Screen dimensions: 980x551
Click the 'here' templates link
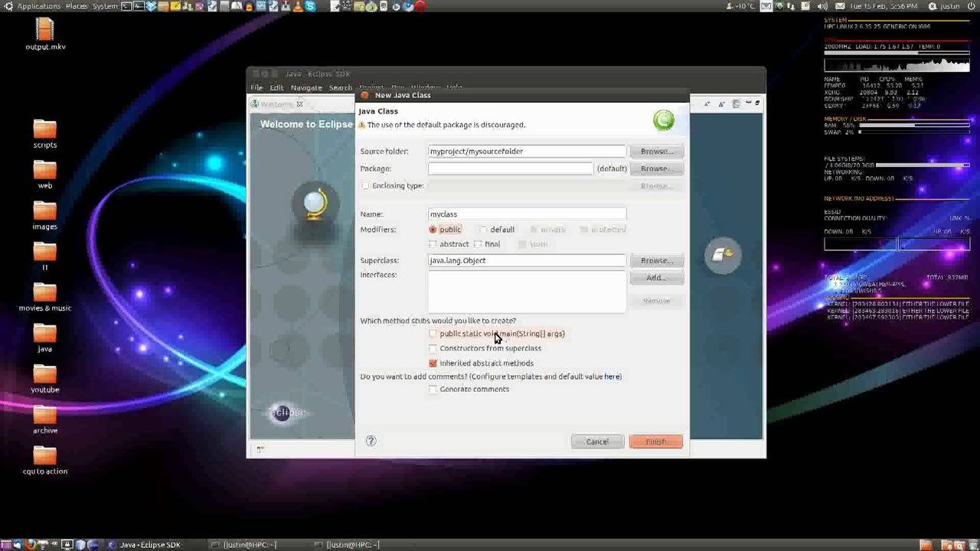click(612, 377)
